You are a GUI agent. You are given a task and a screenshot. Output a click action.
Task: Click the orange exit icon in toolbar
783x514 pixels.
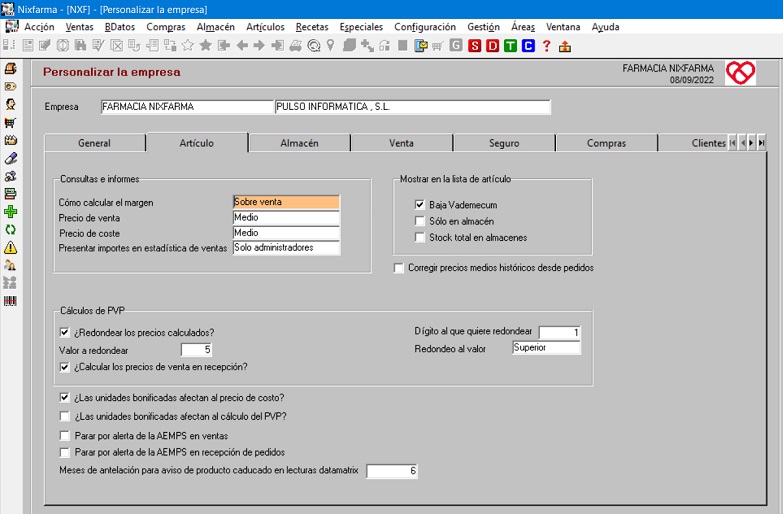click(x=565, y=47)
